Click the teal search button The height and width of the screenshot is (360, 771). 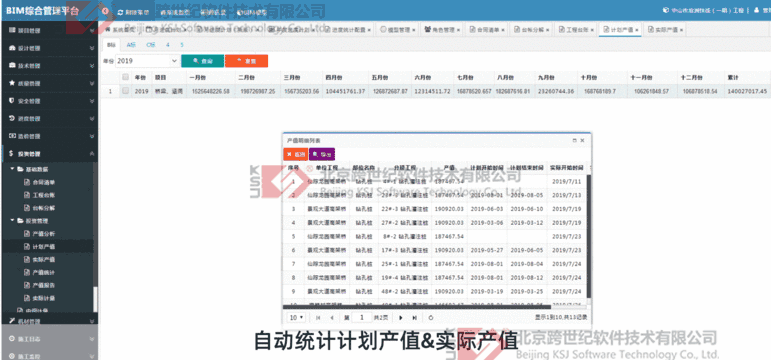point(203,61)
